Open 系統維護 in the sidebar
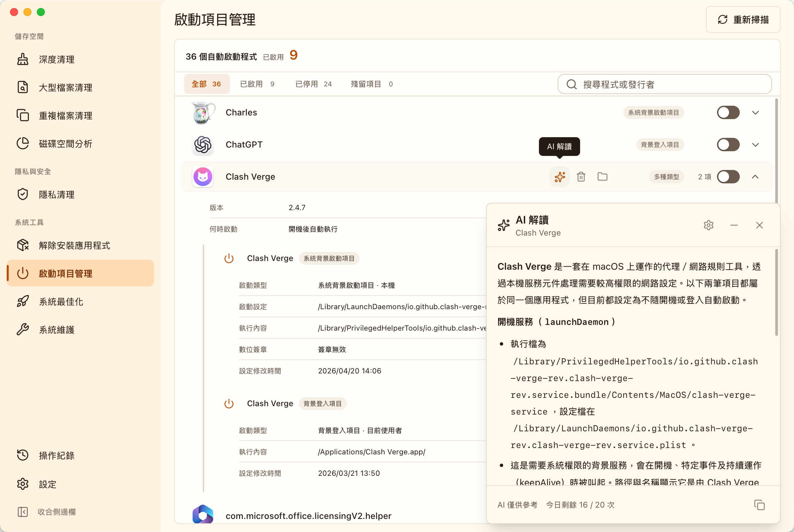 coord(80,330)
